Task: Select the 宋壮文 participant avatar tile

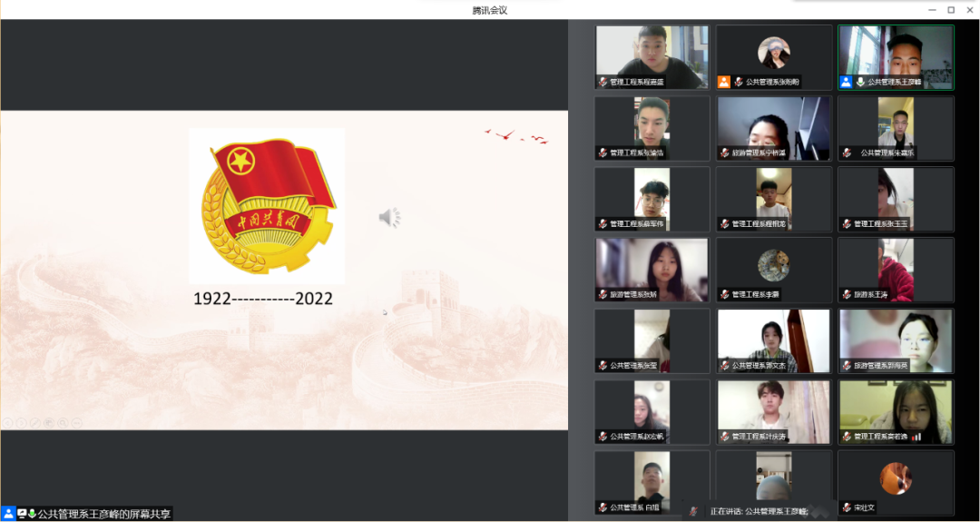Action: pos(896,482)
